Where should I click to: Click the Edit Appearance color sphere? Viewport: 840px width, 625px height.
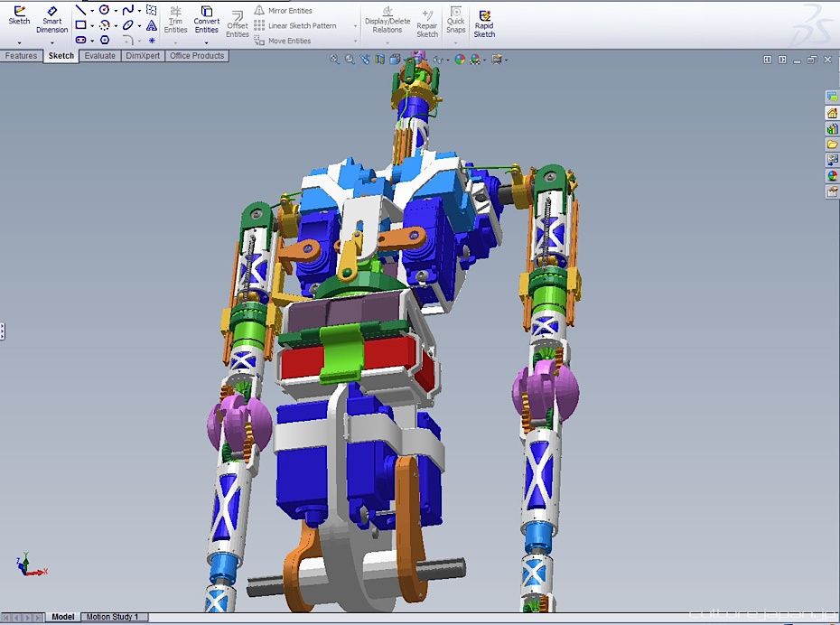point(460,60)
